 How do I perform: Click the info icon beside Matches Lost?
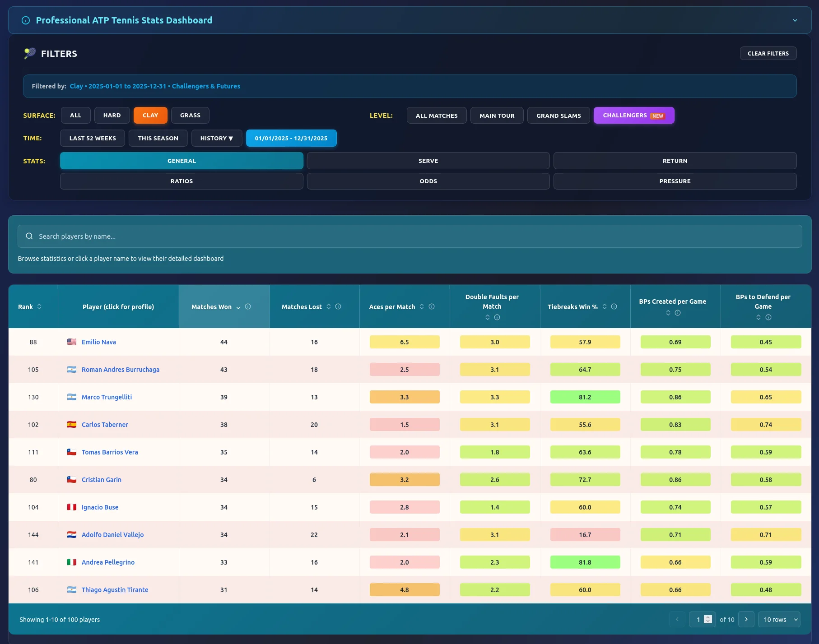tap(338, 306)
